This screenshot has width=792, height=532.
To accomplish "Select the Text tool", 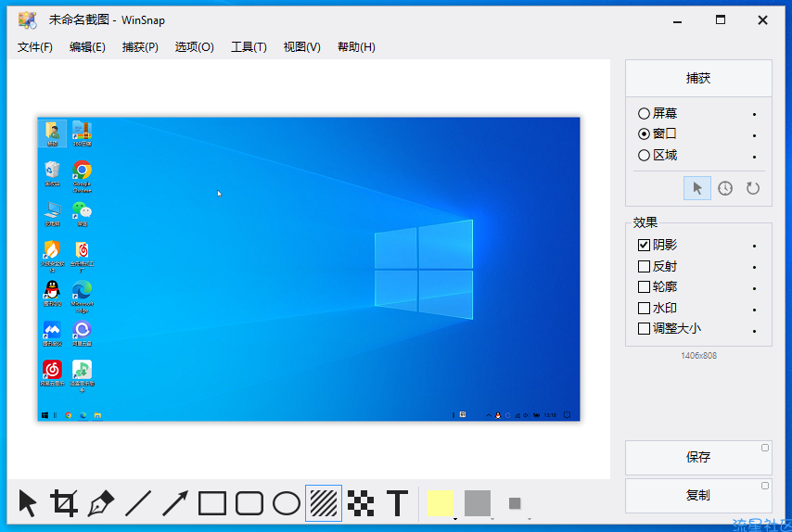I will tap(398, 502).
